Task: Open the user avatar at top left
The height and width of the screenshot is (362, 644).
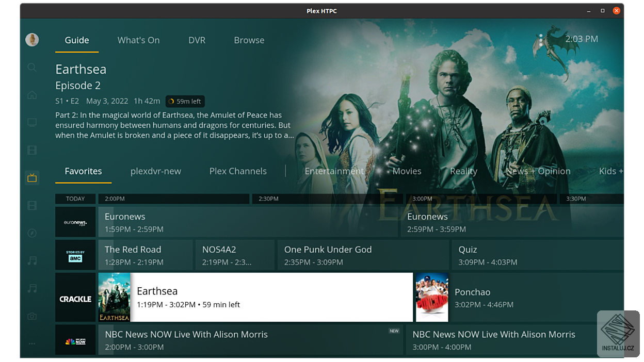Action: (32, 40)
